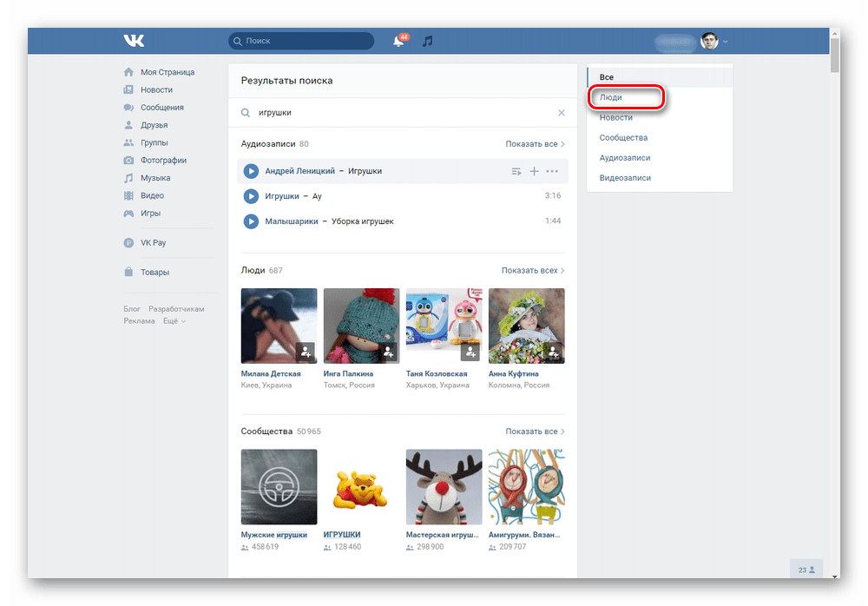
Task: Open ИГРУШКИ community Winnie thumbnail
Action: (361, 487)
